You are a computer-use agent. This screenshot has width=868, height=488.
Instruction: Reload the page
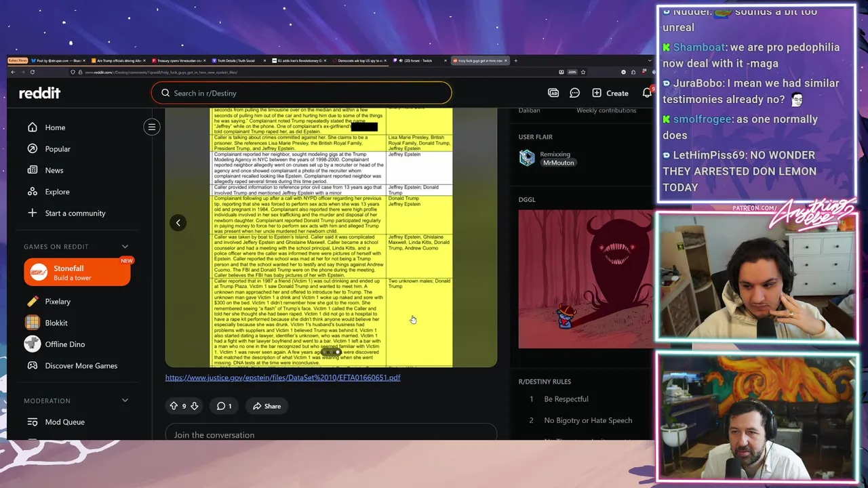(x=32, y=72)
